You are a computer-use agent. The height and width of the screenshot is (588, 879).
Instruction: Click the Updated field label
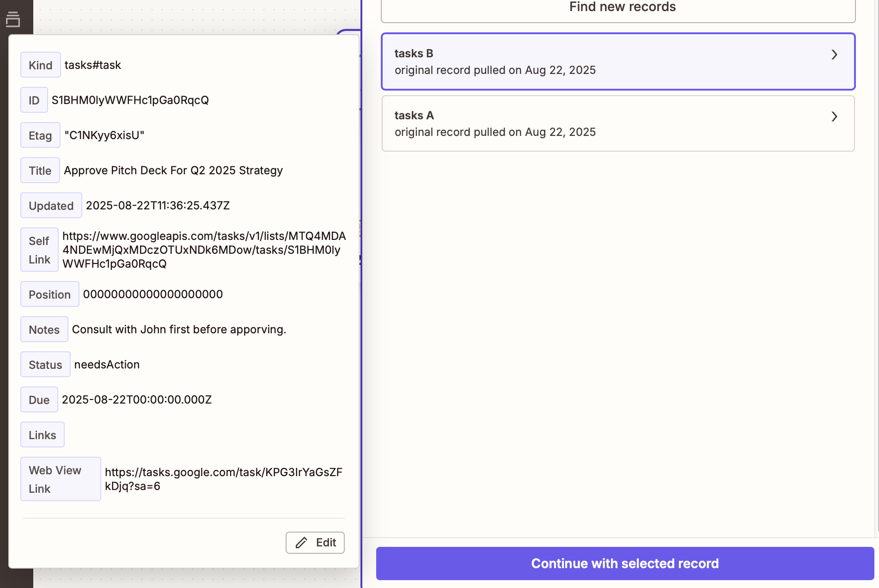coord(51,206)
